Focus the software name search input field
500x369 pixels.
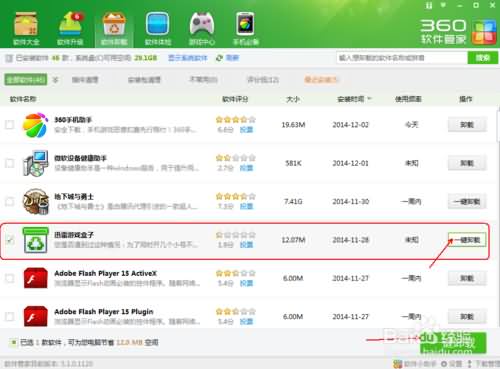402,58
